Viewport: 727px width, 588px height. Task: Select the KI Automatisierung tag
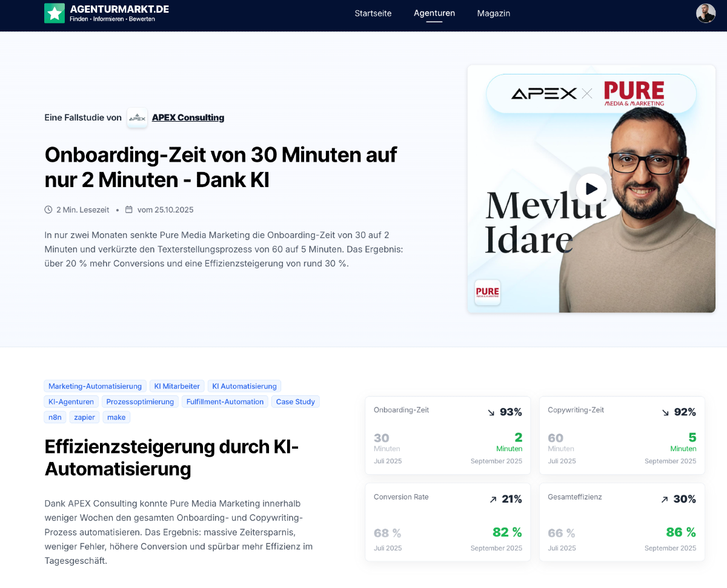click(x=245, y=386)
